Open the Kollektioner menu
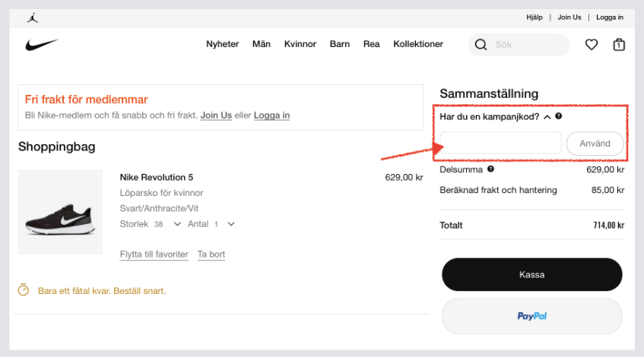 click(x=418, y=44)
